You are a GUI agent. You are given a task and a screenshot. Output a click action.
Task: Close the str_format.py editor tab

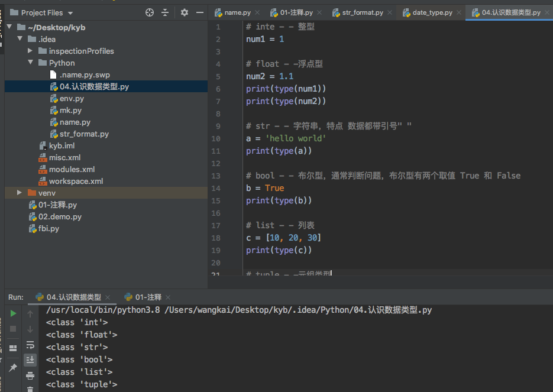click(x=390, y=12)
